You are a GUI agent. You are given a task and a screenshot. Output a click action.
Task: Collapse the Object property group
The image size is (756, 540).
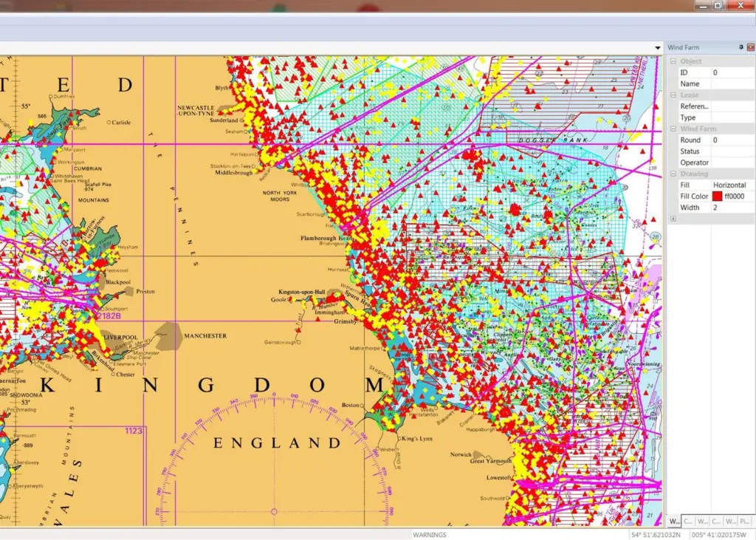[x=673, y=61]
